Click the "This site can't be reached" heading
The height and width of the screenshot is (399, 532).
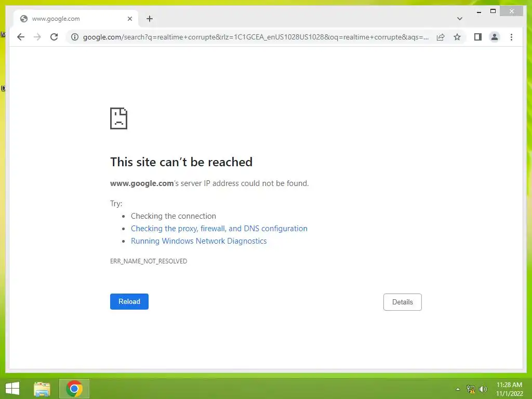181,162
